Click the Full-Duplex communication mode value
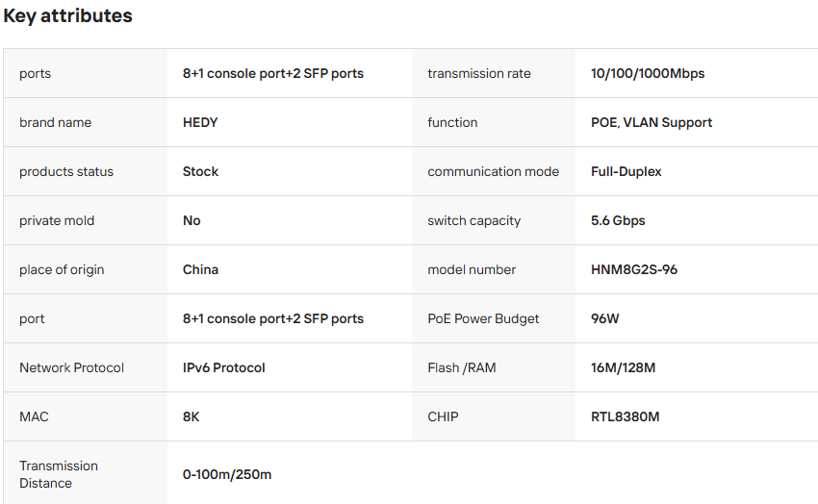This screenshot has height=504, width=818. coord(626,171)
